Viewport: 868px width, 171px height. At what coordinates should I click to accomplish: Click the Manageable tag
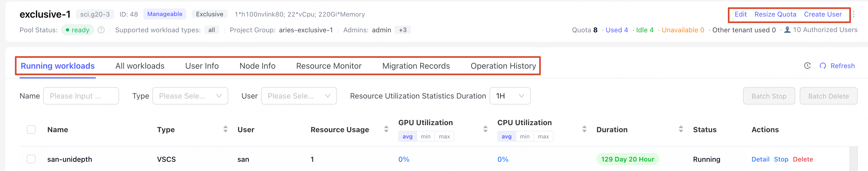[x=165, y=14]
